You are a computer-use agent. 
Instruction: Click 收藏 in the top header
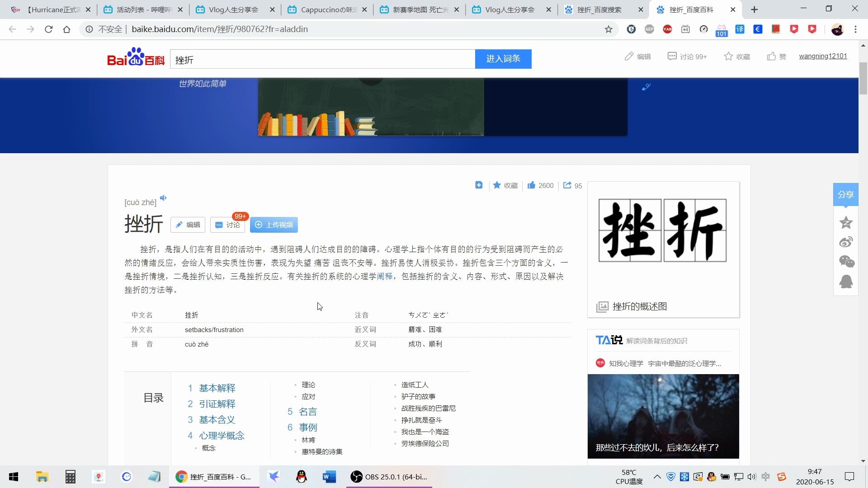737,56
